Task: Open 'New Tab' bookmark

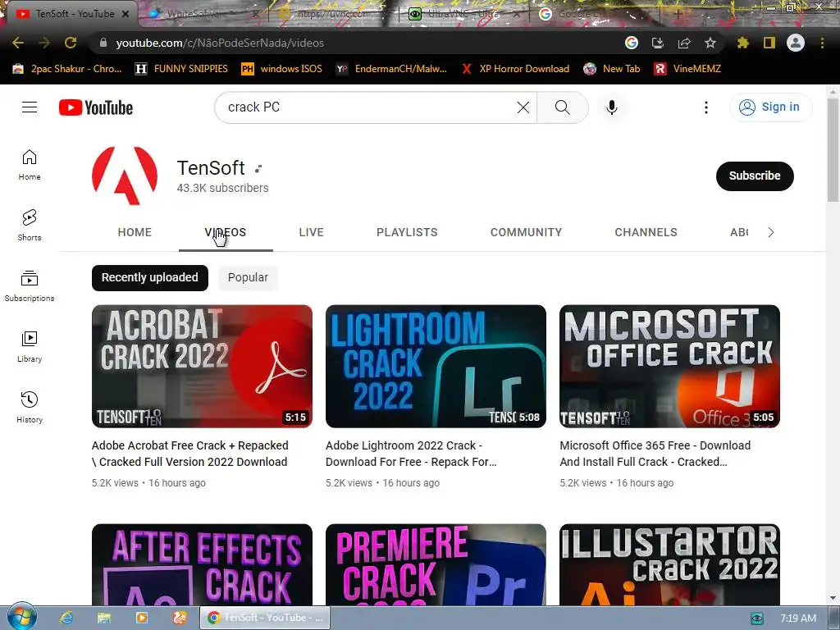Action: pyautogui.click(x=612, y=69)
